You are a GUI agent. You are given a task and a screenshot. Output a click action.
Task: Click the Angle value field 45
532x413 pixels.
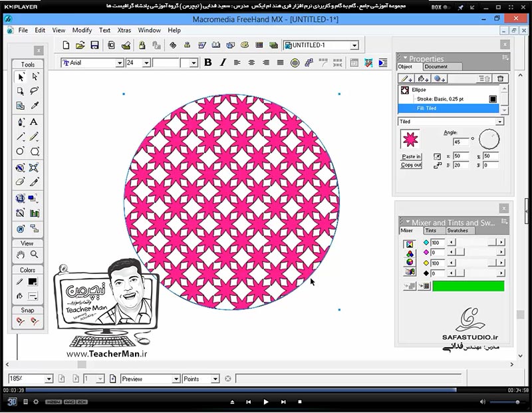pos(460,142)
